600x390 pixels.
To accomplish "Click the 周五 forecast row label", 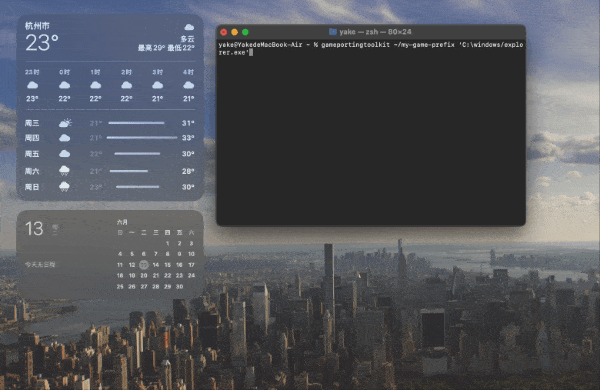I will point(32,154).
